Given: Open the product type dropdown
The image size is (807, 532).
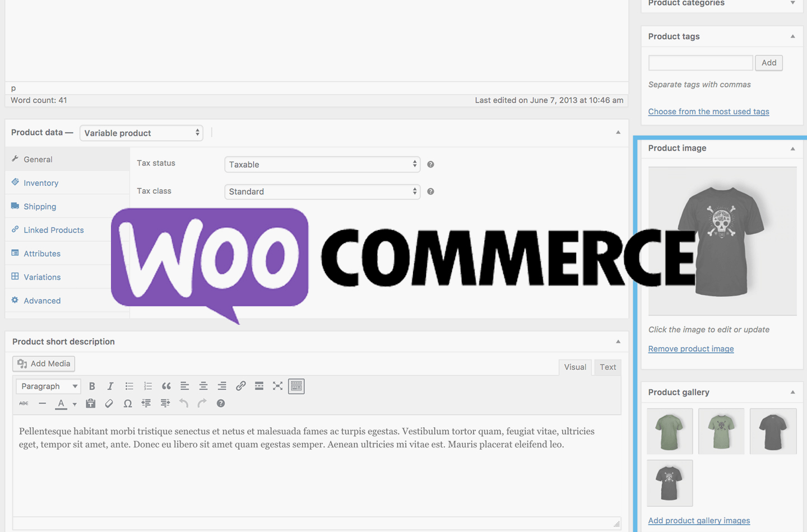Looking at the screenshot, I should [141, 133].
